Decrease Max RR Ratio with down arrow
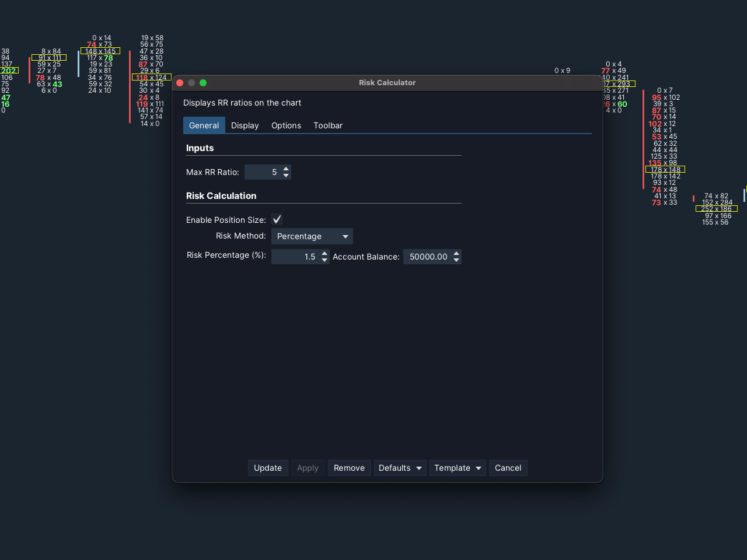 tap(286, 176)
